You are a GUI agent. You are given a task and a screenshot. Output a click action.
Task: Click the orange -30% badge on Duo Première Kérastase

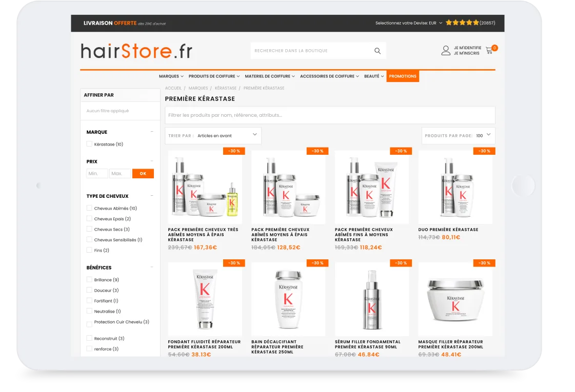(x=483, y=151)
